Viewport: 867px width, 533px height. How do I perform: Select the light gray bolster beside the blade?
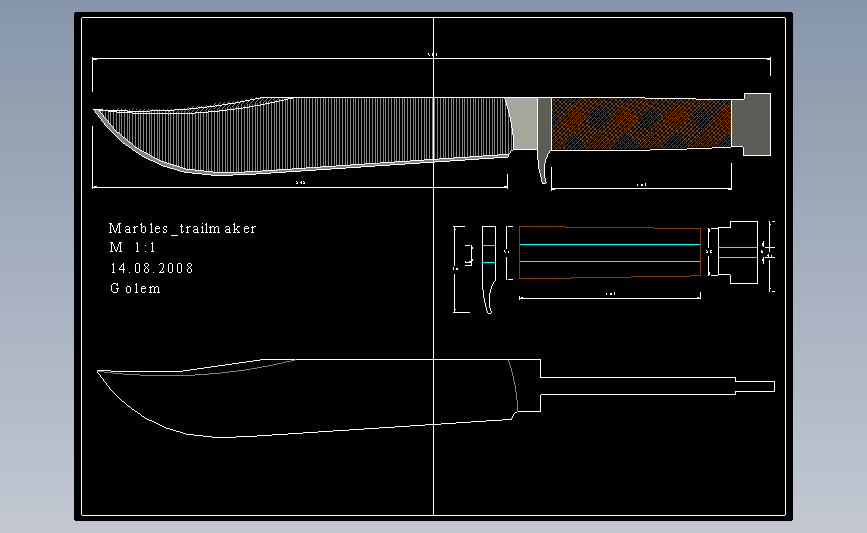524,124
